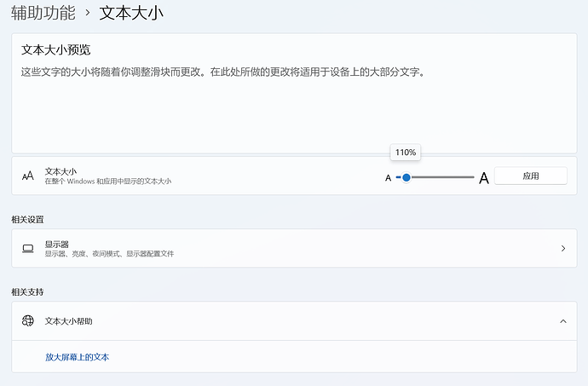Click the slider track's right end
588x386 pixels.
472,177
